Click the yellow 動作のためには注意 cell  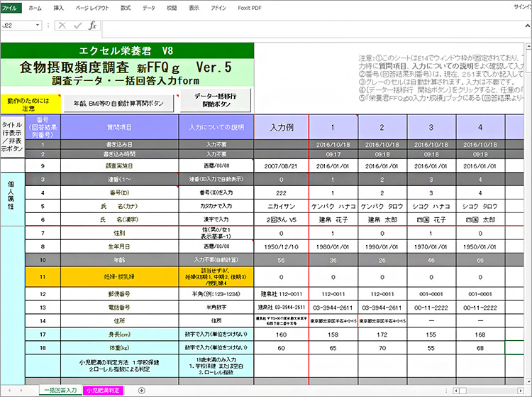tap(31, 104)
